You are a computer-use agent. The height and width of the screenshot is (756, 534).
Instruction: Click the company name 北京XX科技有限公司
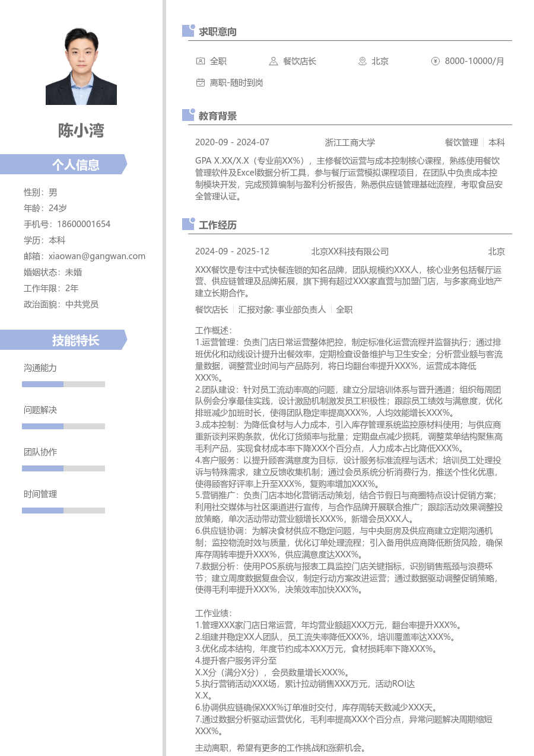(350, 251)
